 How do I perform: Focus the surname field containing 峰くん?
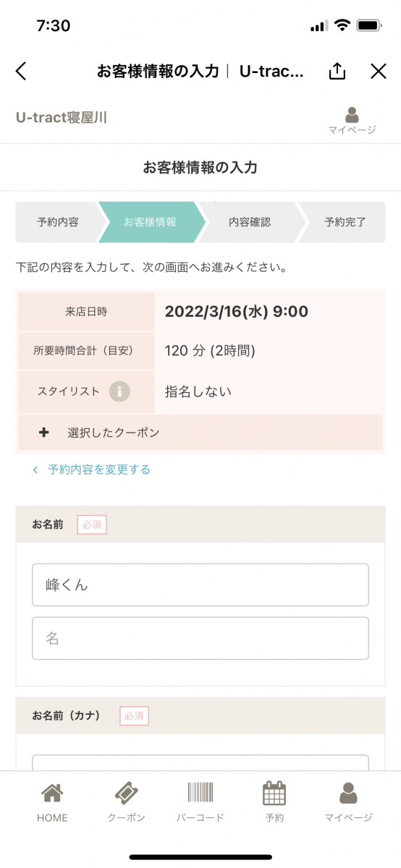pyautogui.click(x=200, y=584)
